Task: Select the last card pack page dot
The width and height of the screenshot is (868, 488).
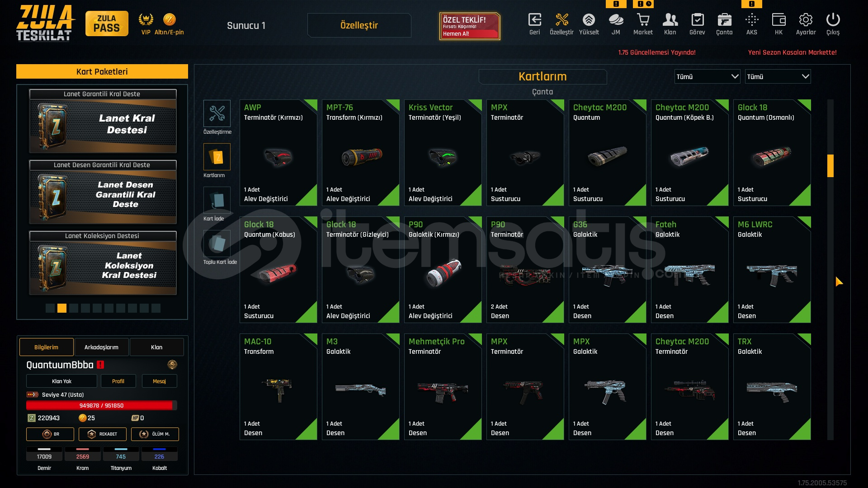Action: [x=156, y=308]
